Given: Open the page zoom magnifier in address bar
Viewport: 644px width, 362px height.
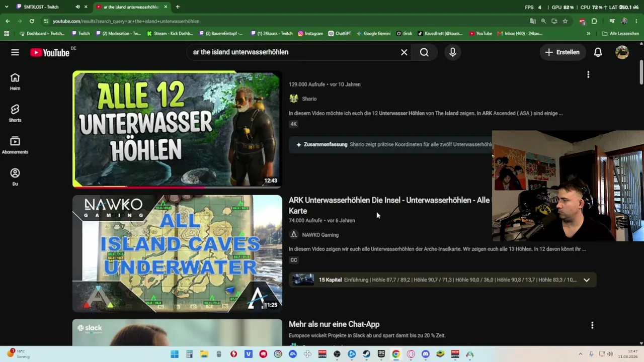Looking at the screenshot, I should 543,21.
